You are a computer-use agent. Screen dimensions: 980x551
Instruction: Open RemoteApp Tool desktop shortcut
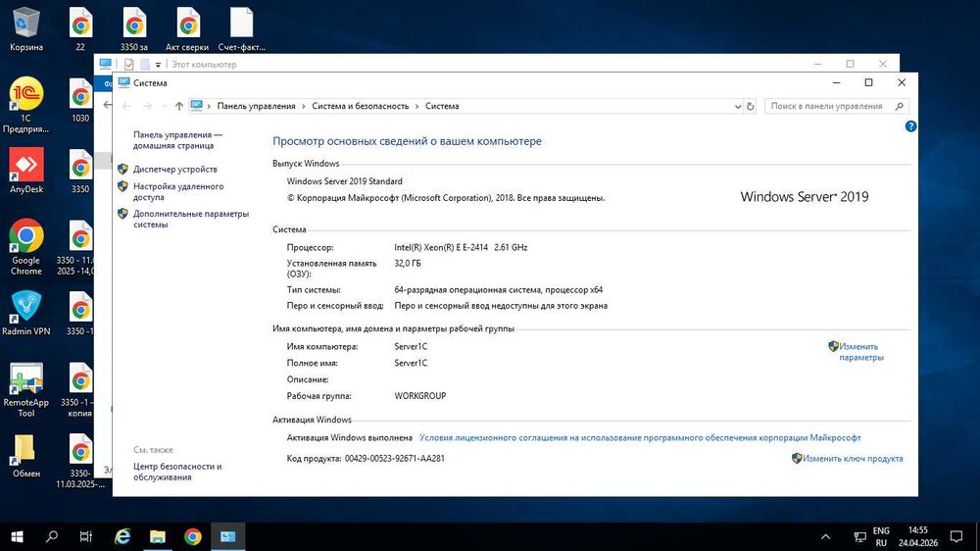click(26, 389)
